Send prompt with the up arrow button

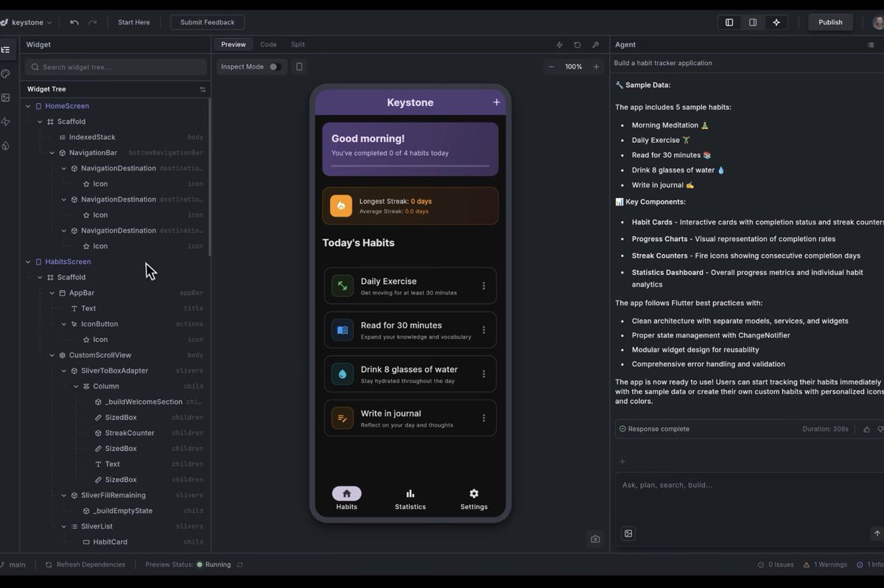[x=877, y=533]
